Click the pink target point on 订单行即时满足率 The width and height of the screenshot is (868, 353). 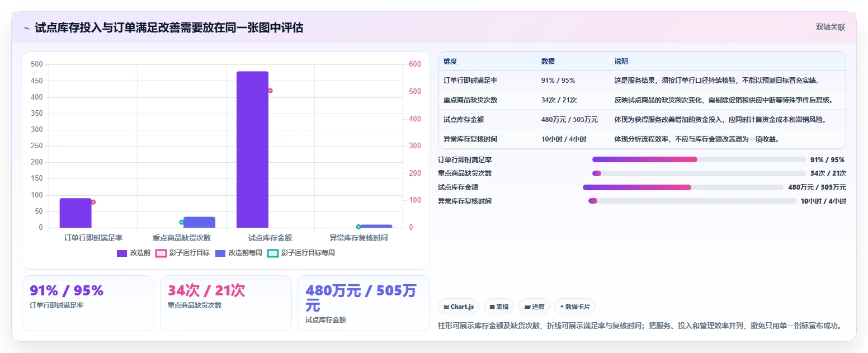(93, 202)
